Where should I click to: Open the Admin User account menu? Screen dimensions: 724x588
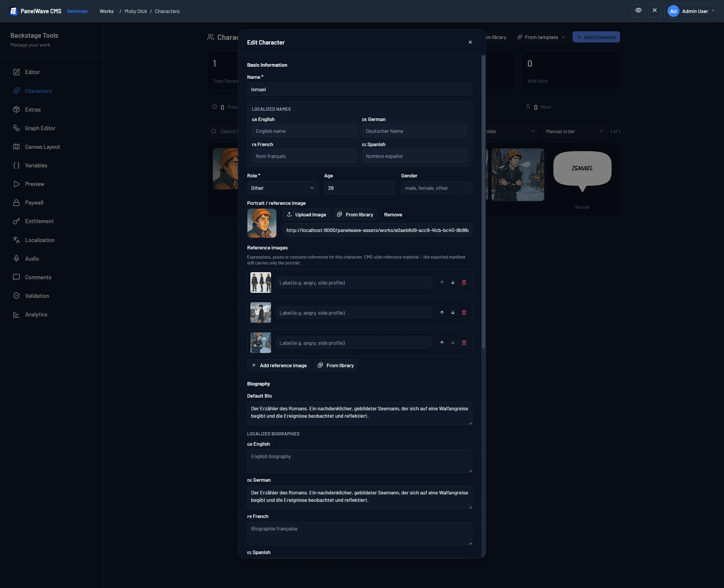691,11
